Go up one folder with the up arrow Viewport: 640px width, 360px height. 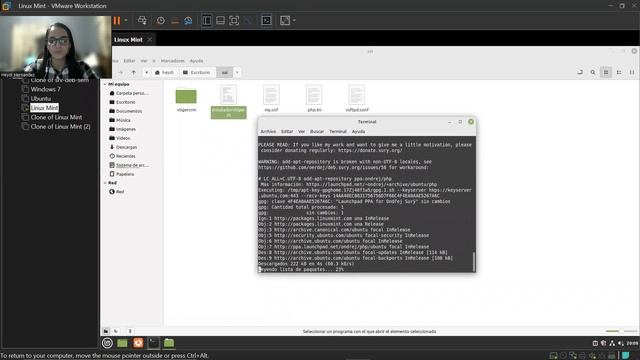point(133,72)
